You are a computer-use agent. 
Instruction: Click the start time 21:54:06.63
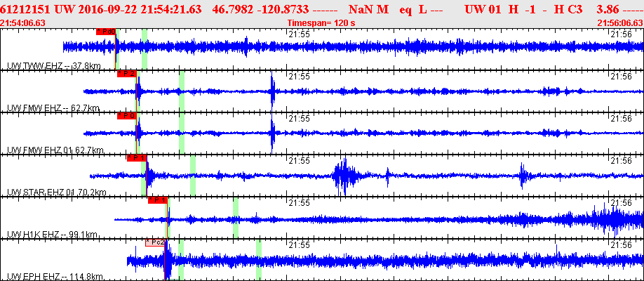click(x=23, y=23)
